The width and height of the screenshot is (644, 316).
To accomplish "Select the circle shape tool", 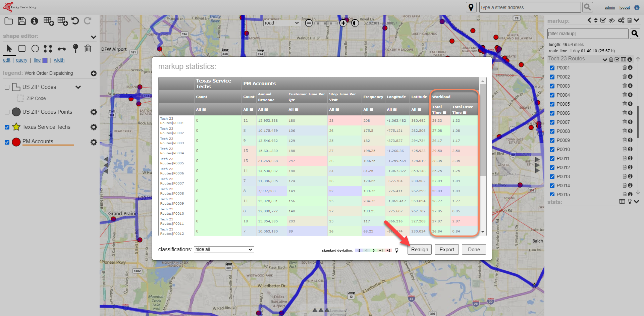I will pyautogui.click(x=35, y=49).
